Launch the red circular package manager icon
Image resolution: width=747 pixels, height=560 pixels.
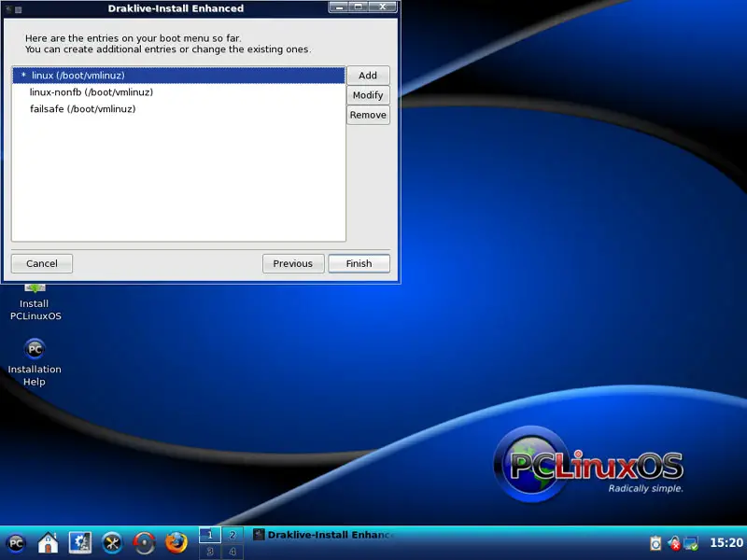[144, 543]
